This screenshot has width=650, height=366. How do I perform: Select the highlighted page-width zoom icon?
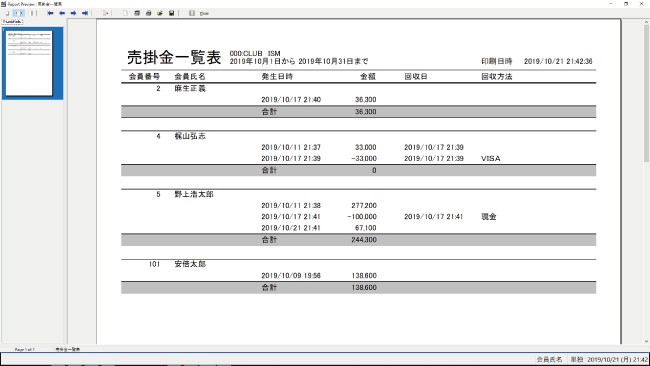click(x=19, y=13)
